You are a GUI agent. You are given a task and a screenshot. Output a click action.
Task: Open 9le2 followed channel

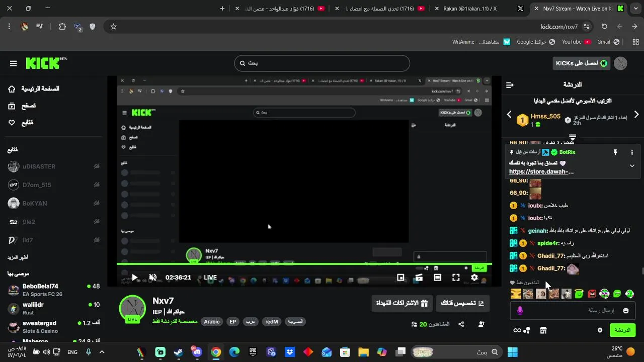pos(53,222)
